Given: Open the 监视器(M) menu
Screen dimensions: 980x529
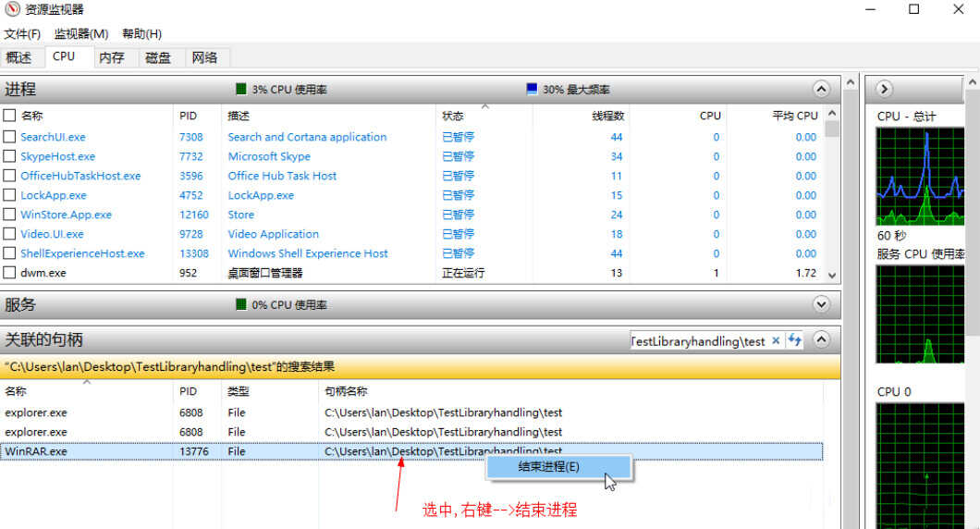Looking at the screenshot, I should (x=81, y=34).
